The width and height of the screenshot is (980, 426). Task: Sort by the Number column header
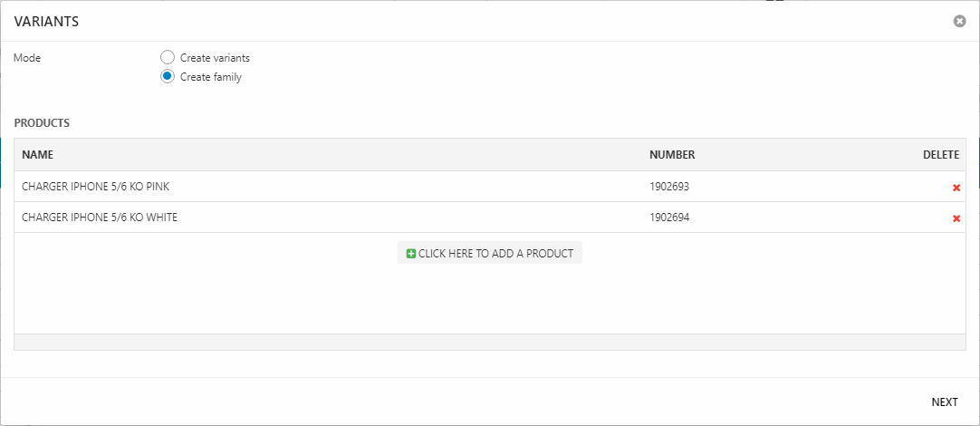pyautogui.click(x=672, y=155)
